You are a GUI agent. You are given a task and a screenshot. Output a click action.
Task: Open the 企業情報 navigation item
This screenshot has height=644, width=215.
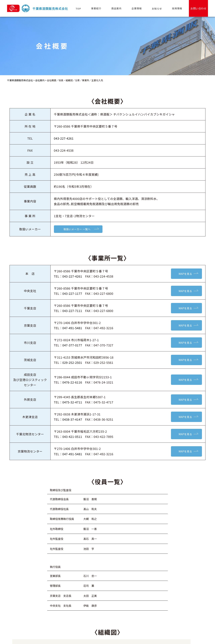tap(137, 9)
